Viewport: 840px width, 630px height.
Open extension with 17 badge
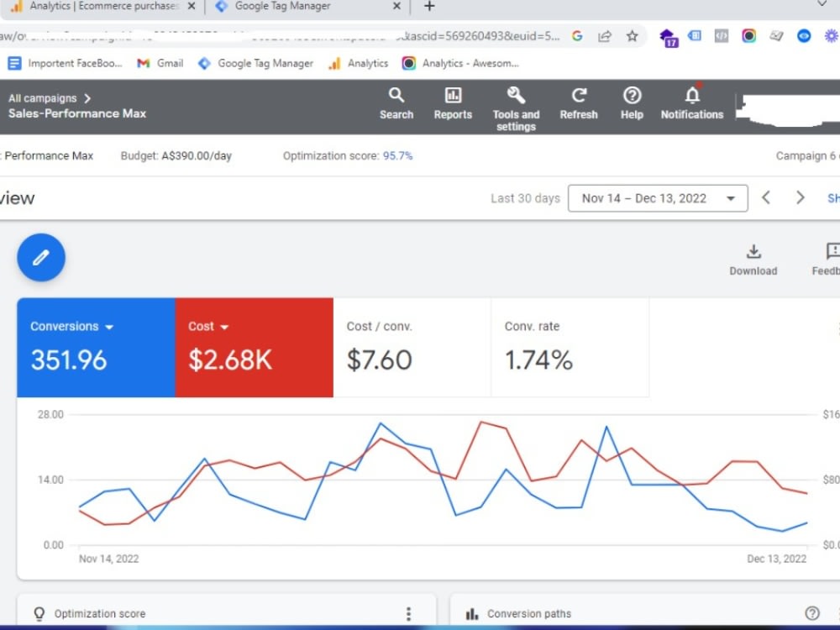[x=668, y=38]
